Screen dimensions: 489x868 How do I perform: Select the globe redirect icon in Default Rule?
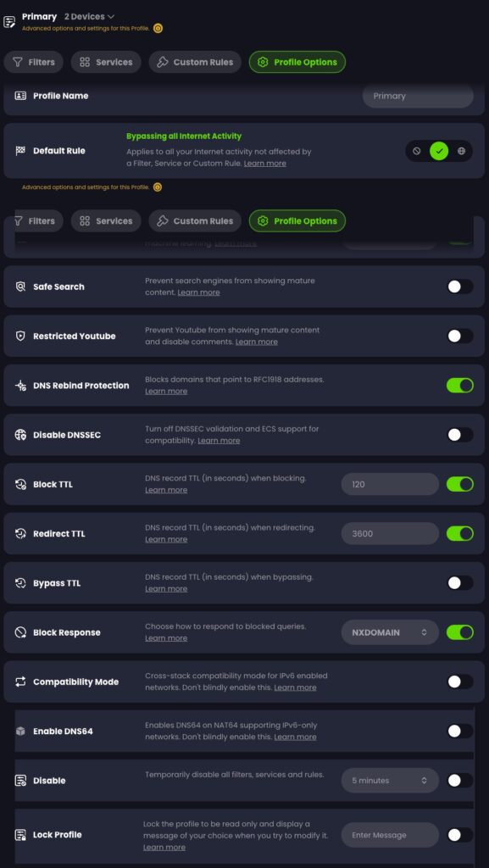click(461, 151)
